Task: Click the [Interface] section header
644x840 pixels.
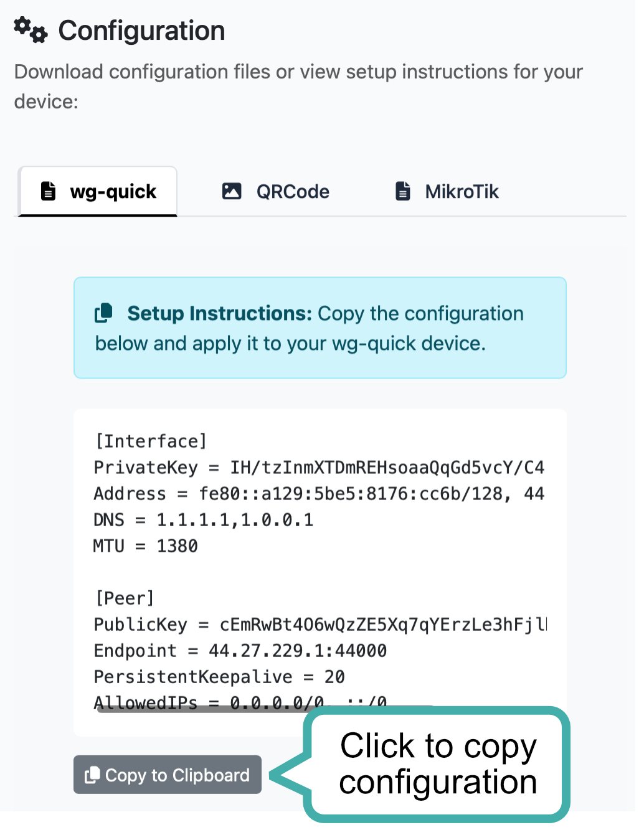Action: 150,441
